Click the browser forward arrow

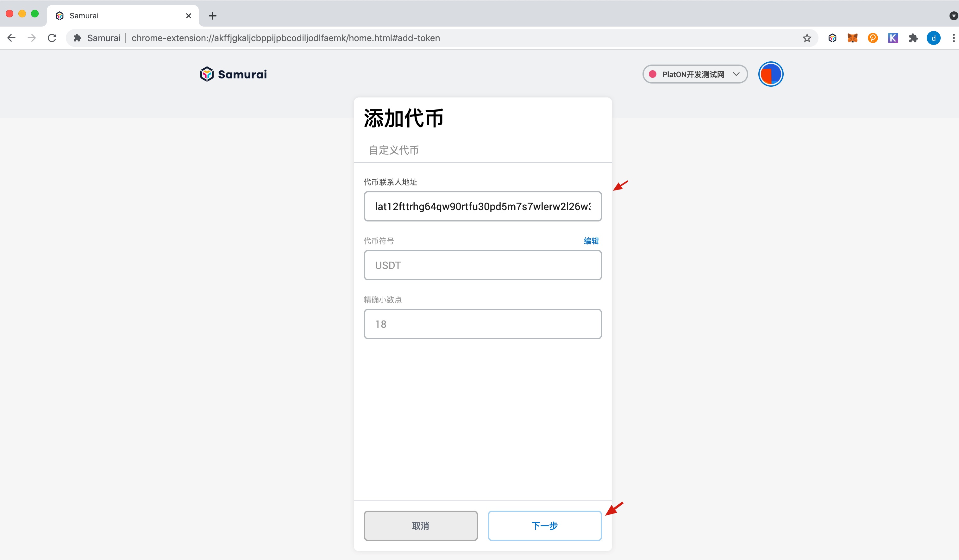[32, 38]
